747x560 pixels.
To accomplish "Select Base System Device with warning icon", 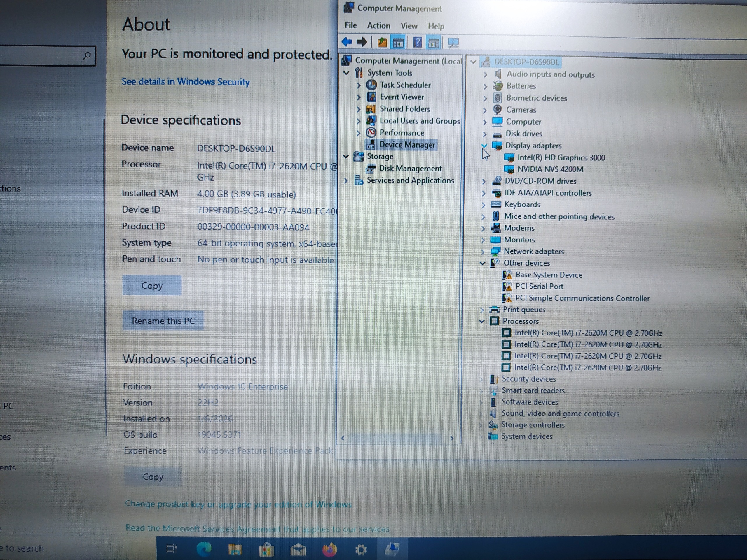I will (548, 275).
